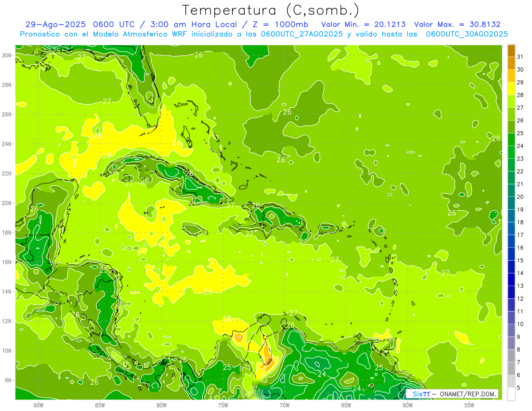This screenshot has width=532, height=411.
Task: Click the 80W longitude label
Action: (x=161, y=405)
